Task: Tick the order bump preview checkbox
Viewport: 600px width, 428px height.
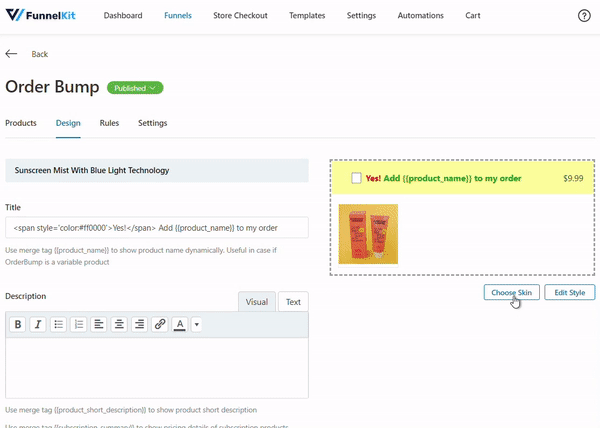Action: point(356,178)
